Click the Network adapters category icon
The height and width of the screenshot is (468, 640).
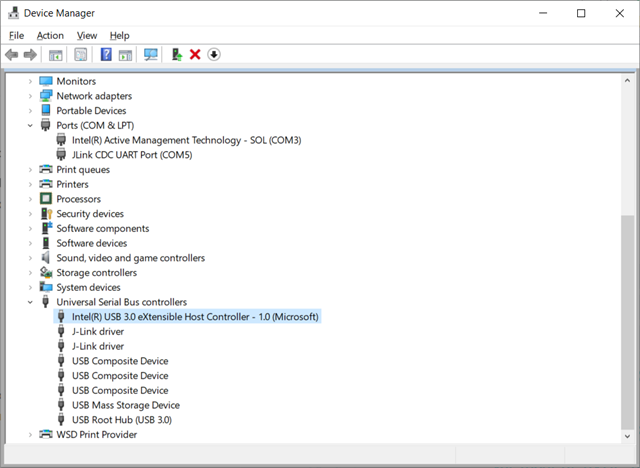[x=46, y=96]
